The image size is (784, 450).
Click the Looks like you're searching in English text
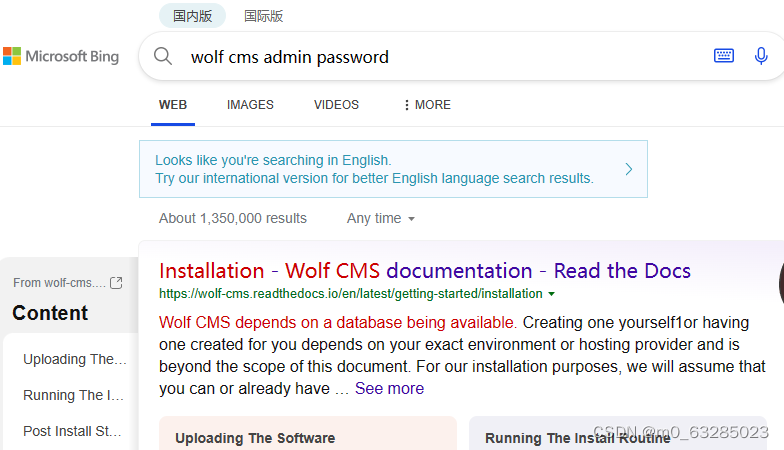[273, 160]
